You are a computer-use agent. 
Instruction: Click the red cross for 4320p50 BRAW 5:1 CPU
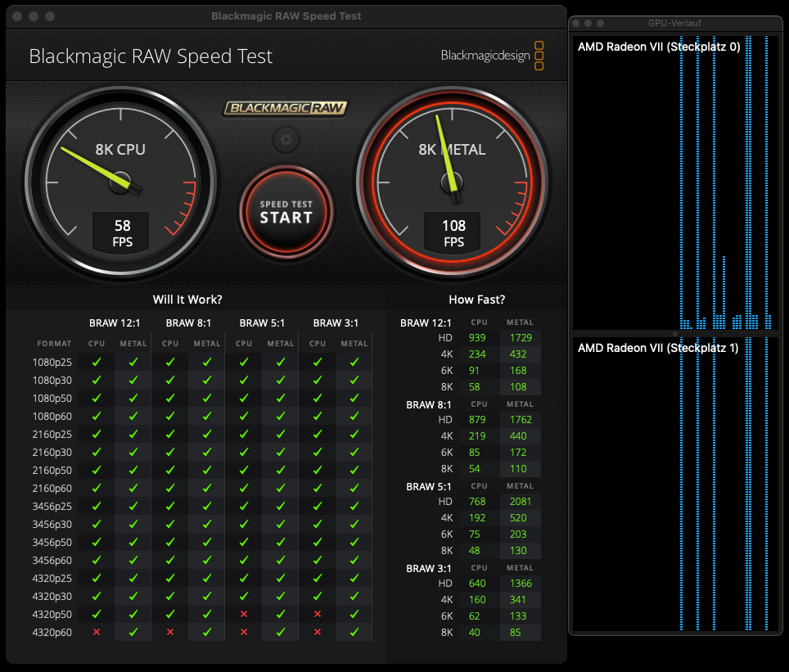tap(244, 614)
